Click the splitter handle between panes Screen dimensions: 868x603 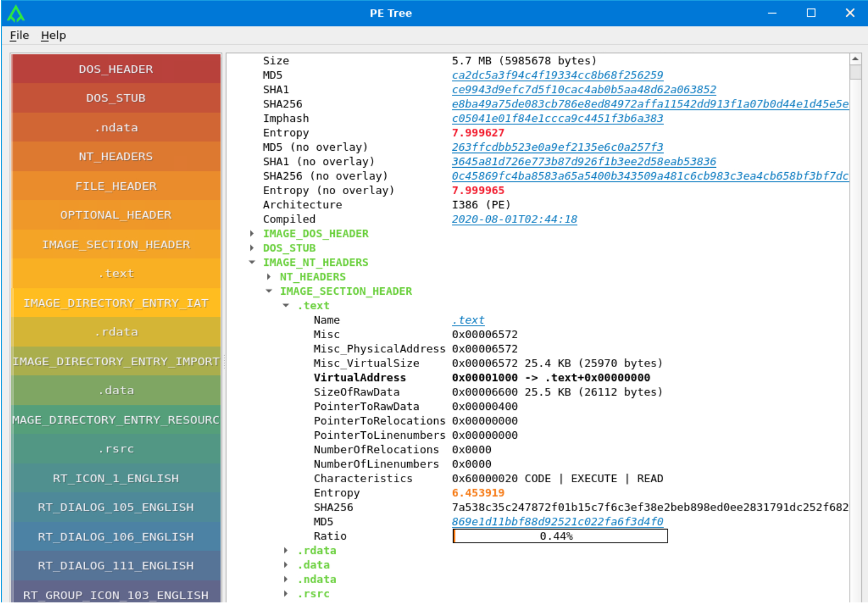click(224, 361)
